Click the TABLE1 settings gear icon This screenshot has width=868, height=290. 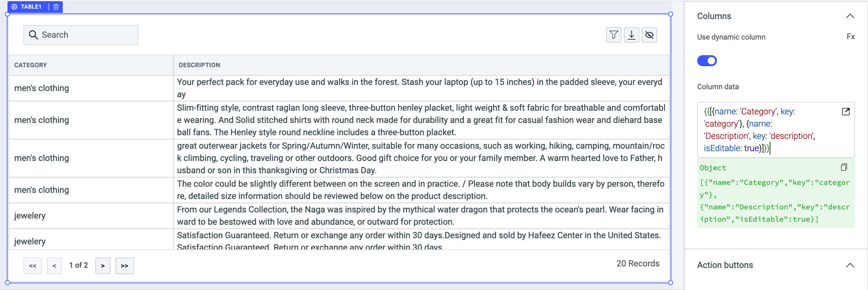pyautogui.click(x=14, y=7)
